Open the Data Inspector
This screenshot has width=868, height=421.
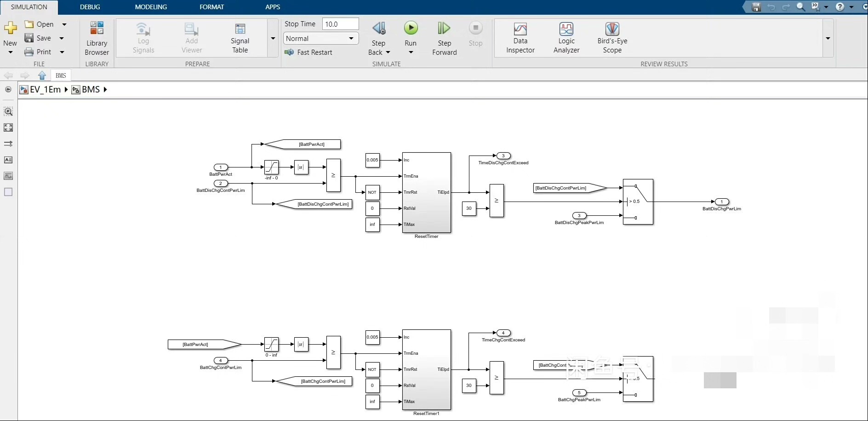tap(520, 38)
